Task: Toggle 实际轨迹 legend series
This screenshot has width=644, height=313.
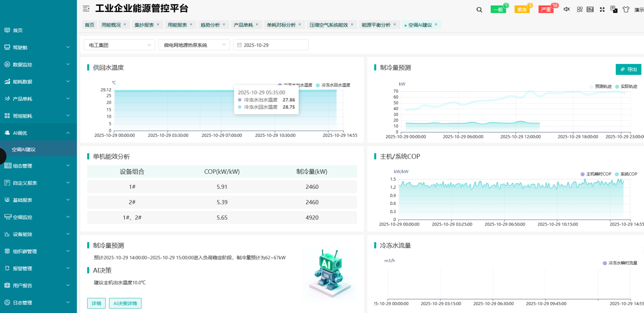Action: click(x=626, y=87)
